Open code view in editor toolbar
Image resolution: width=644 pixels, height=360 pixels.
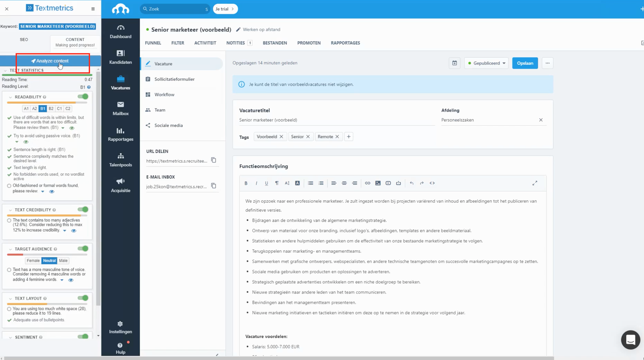tap(432, 183)
